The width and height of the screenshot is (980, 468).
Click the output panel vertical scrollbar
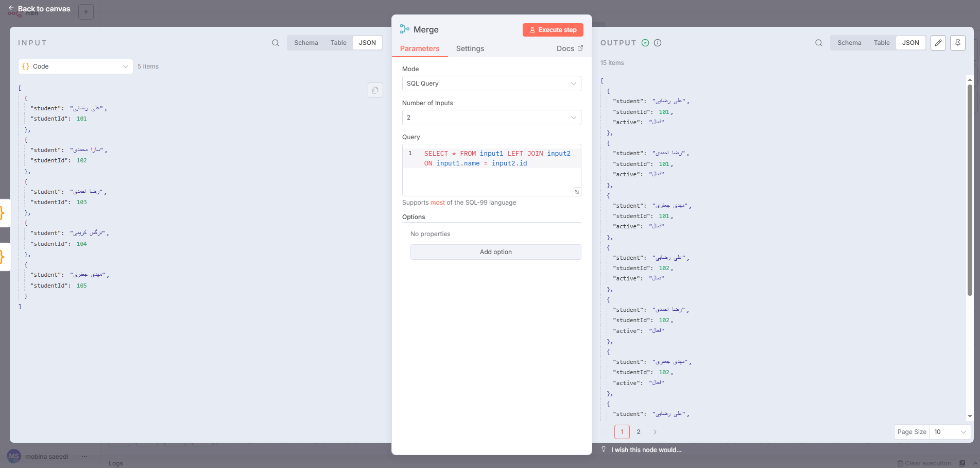point(969,191)
